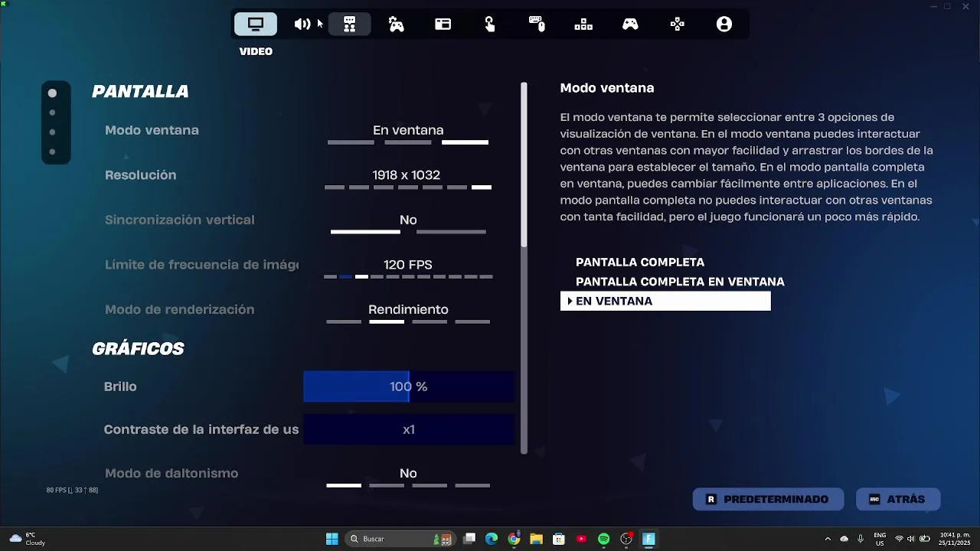Screen dimensions: 980x551
Task: Open the Windows Start menu
Action: pos(332,539)
